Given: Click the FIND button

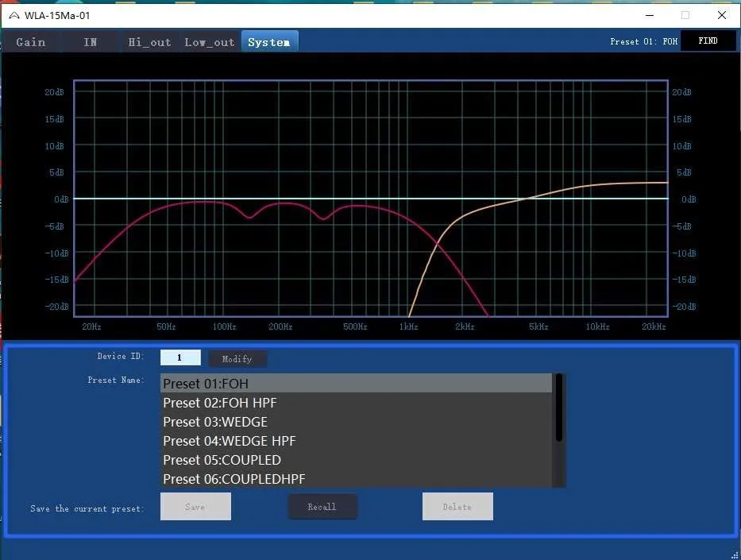Looking at the screenshot, I should click(x=708, y=41).
